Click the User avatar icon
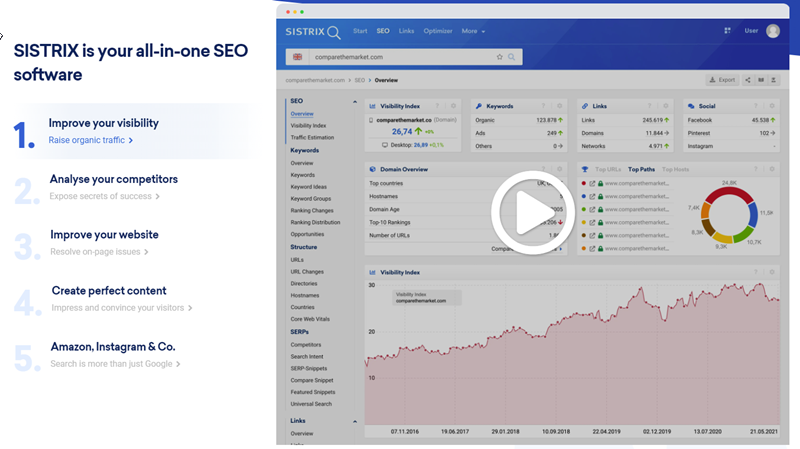 773,31
